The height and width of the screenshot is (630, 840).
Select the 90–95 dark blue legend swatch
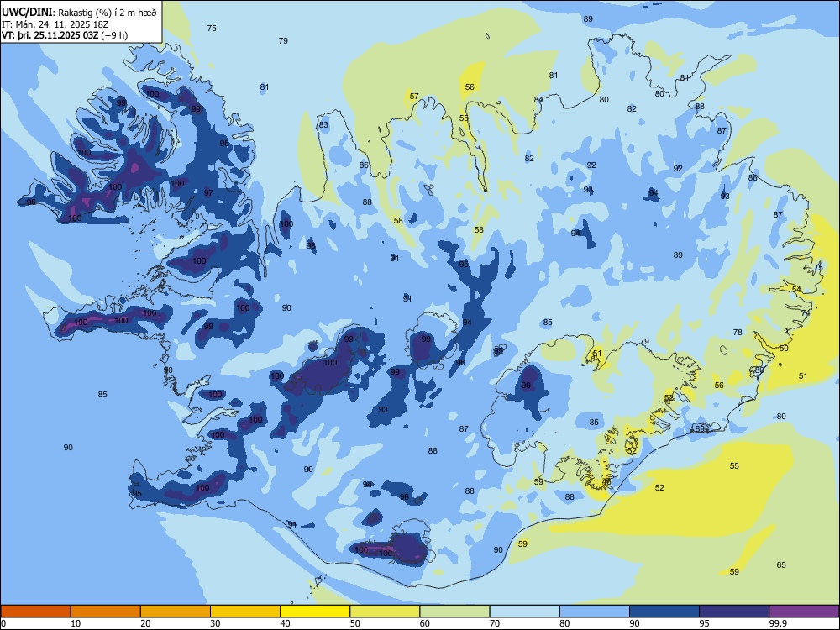664,612
